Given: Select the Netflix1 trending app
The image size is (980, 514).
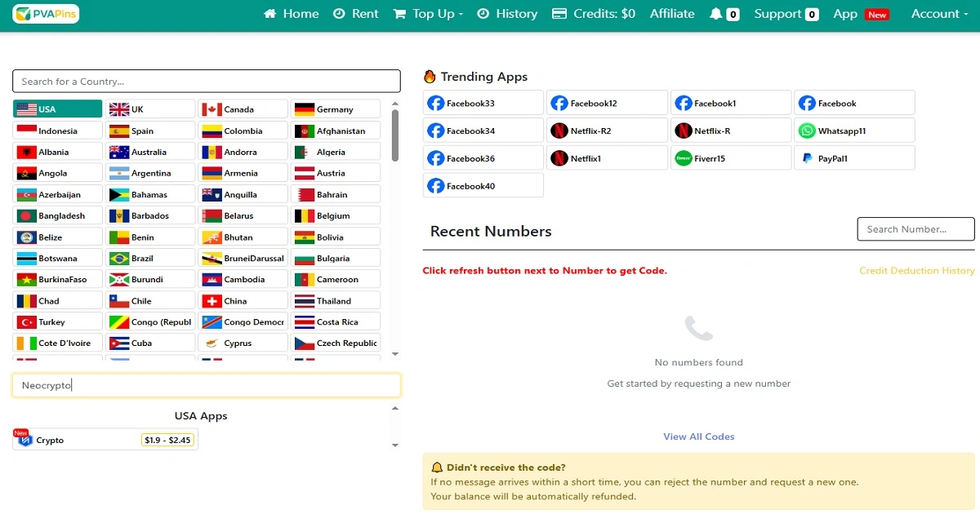Looking at the screenshot, I should pos(607,158).
